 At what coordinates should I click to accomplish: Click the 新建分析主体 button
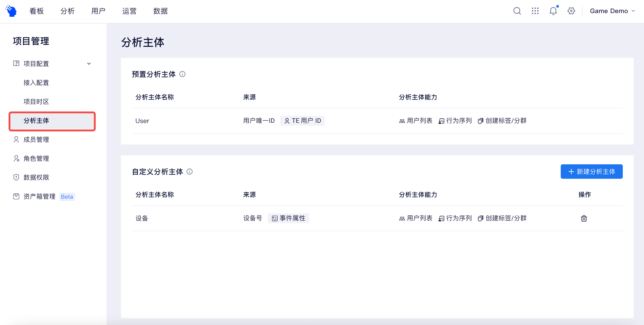(591, 172)
